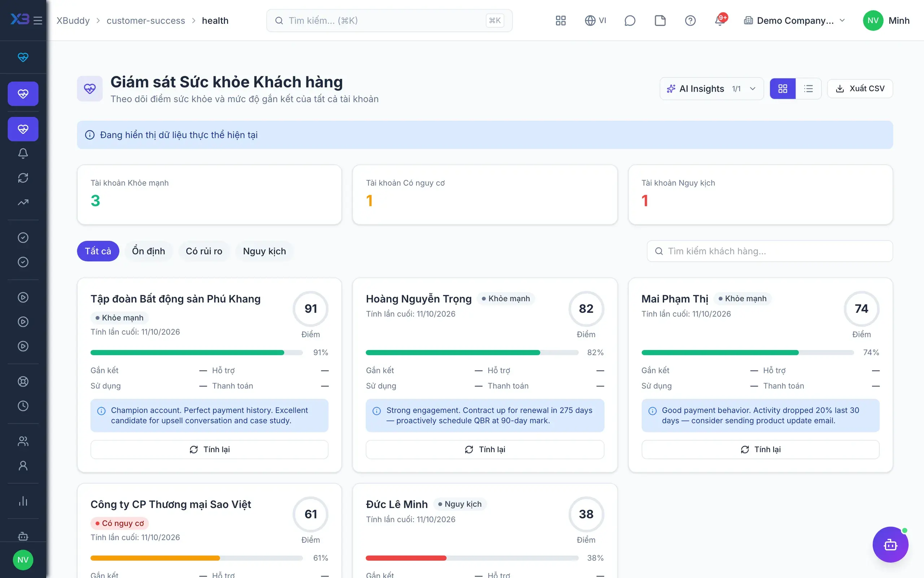Open the sidebar bar chart icon
Image resolution: width=924 pixels, height=578 pixels.
click(x=23, y=501)
